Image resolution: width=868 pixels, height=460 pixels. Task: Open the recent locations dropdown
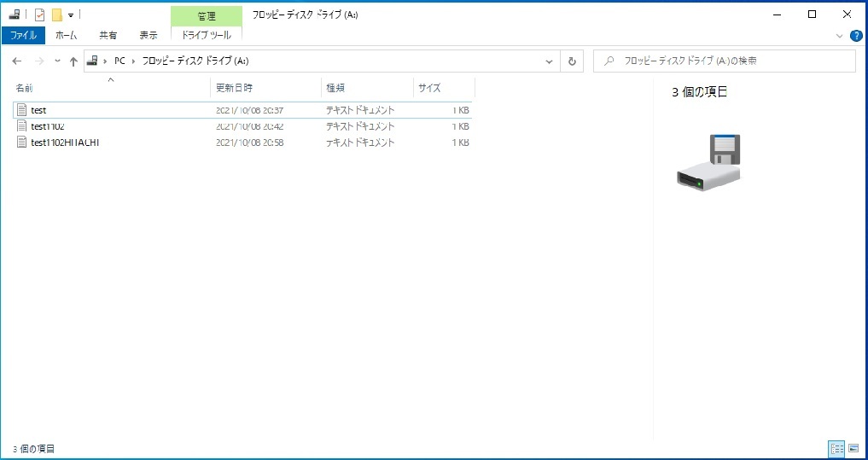(57, 61)
